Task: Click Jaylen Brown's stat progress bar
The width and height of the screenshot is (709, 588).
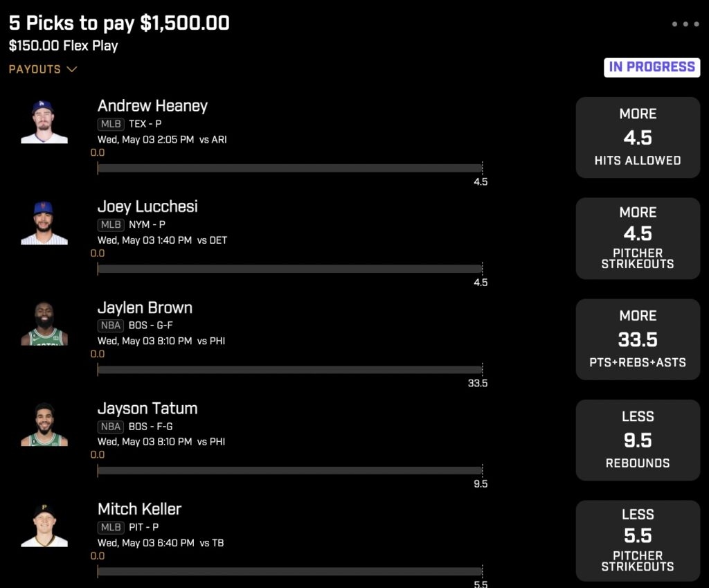Action: pyautogui.click(x=289, y=370)
